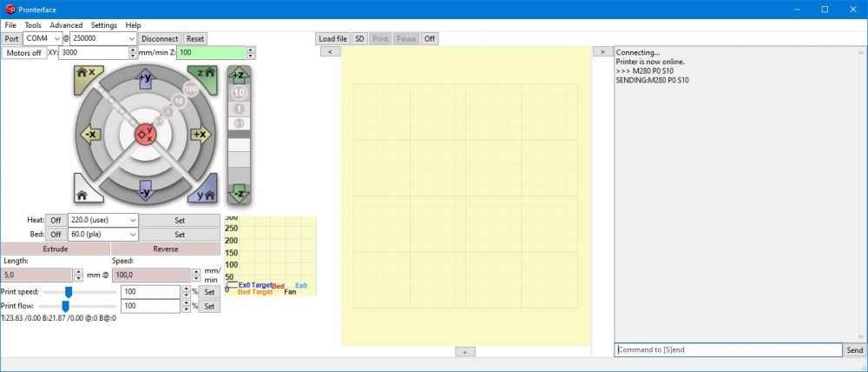
Task: Set the print speed percentage
Action: tap(209, 292)
